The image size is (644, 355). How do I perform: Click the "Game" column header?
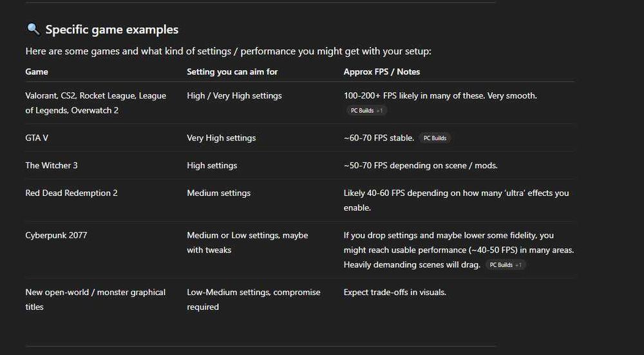tap(37, 72)
